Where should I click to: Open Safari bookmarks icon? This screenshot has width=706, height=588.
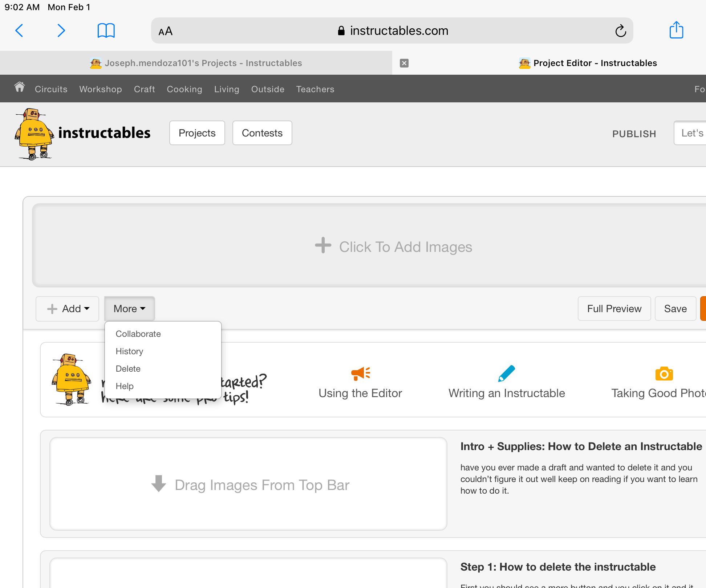coord(106,30)
